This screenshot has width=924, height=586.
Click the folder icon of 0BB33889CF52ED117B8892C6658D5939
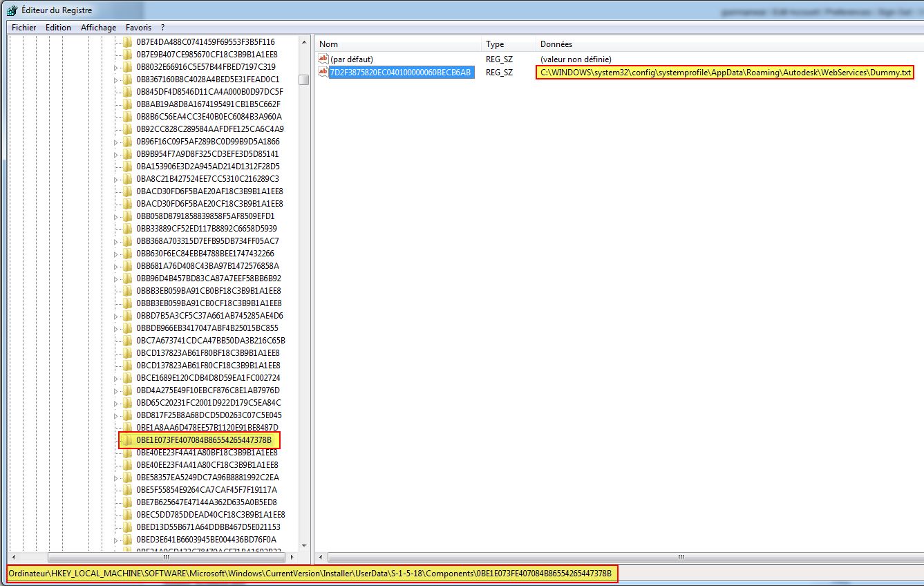[x=127, y=229]
